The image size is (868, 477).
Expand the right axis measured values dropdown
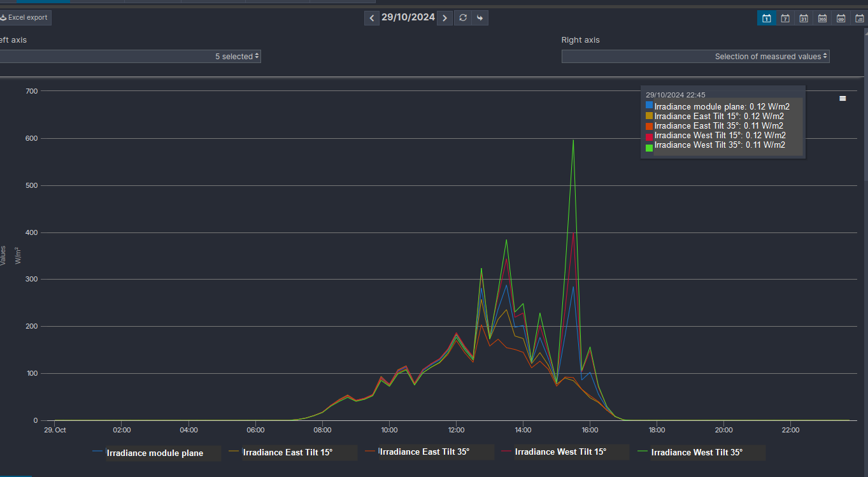click(695, 57)
